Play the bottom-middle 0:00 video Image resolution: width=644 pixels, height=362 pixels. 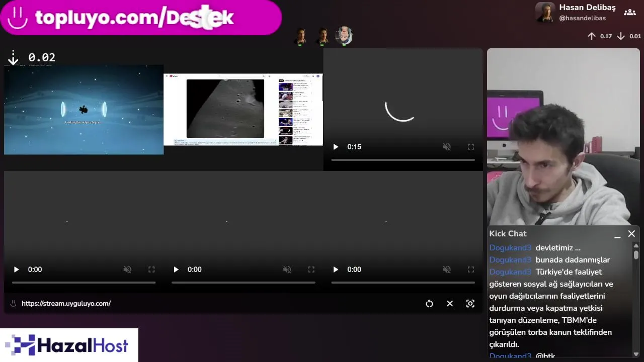(x=176, y=269)
